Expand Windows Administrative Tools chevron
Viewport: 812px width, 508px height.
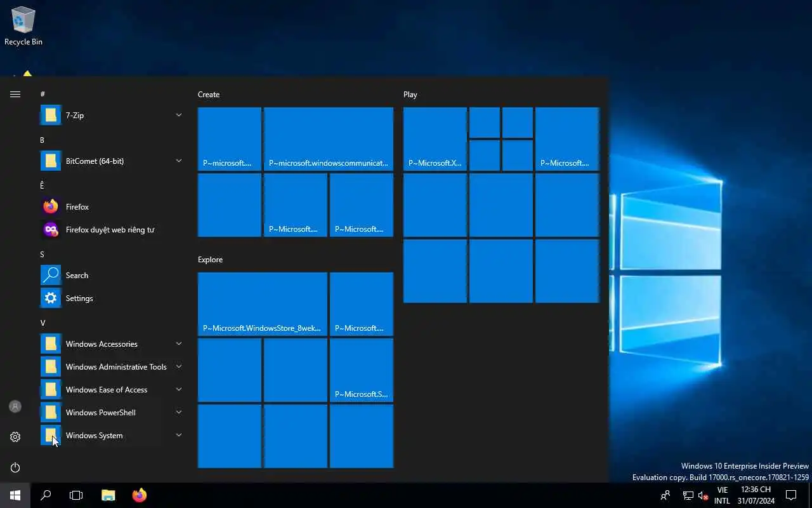(x=179, y=366)
